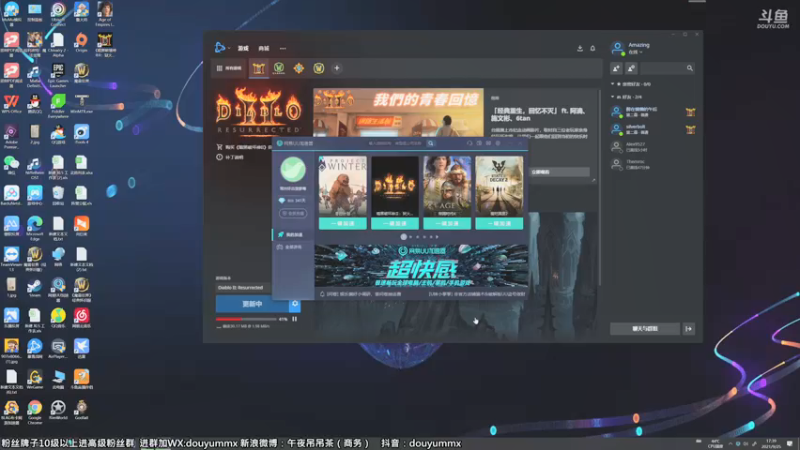Select the WoW Classic game tab icon
The height and width of the screenshot is (450, 800).
pos(279,68)
